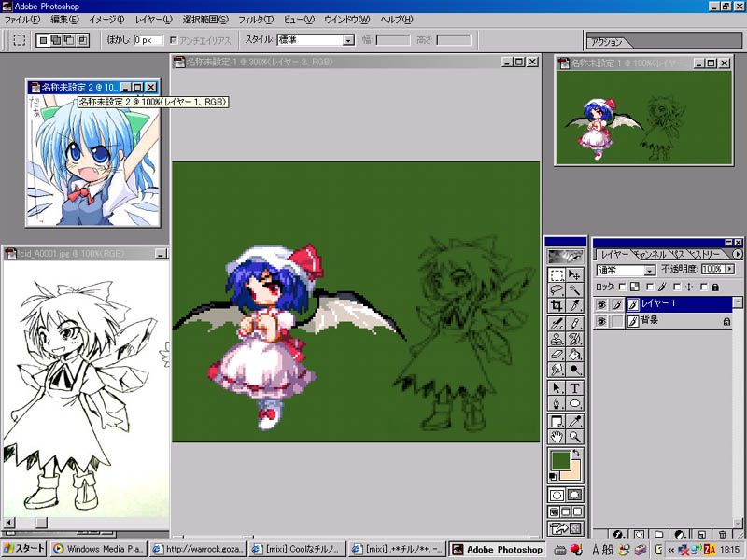Select the Pencil tool in toolbox

(574, 324)
